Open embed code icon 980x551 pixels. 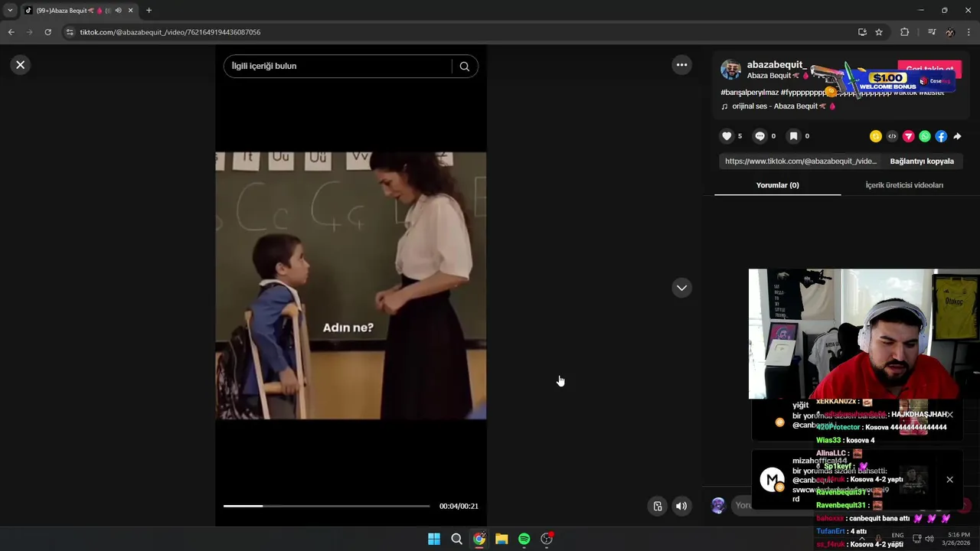[x=892, y=136]
